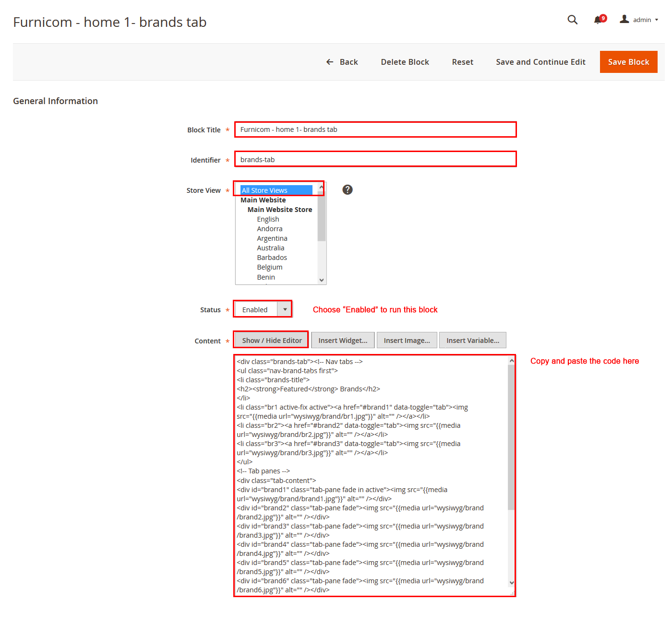The width and height of the screenshot is (672, 624).
Task: Go Back with the arrow button
Action: coord(342,62)
